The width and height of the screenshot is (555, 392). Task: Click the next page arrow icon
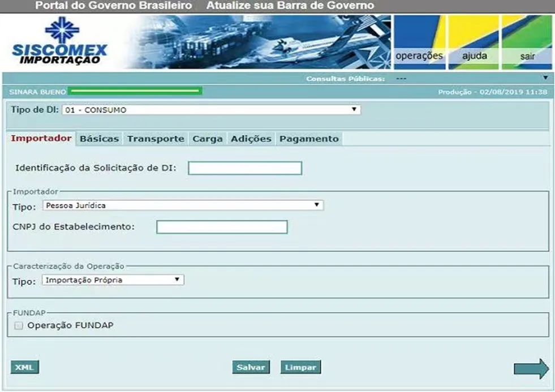(531, 369)
